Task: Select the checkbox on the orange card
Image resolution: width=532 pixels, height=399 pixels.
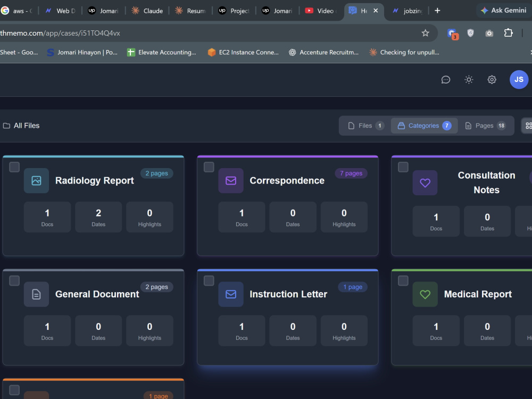Action: (14, 390)
